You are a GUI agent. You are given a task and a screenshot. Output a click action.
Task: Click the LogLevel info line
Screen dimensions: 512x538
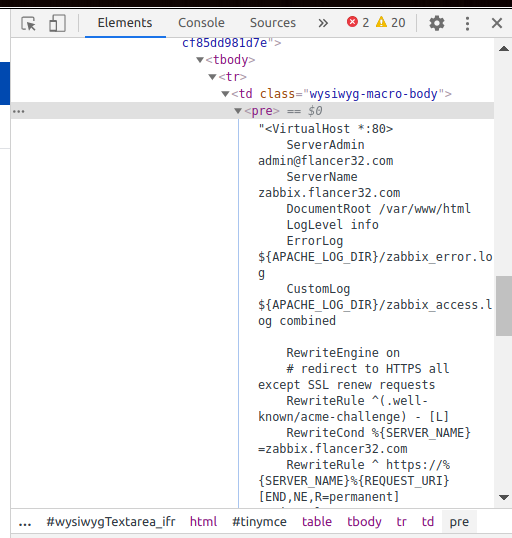coord(333,225)
